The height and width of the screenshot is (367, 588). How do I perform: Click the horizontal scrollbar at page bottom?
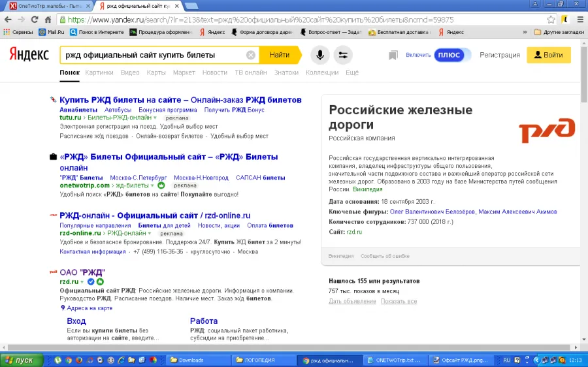click(288, 347)
